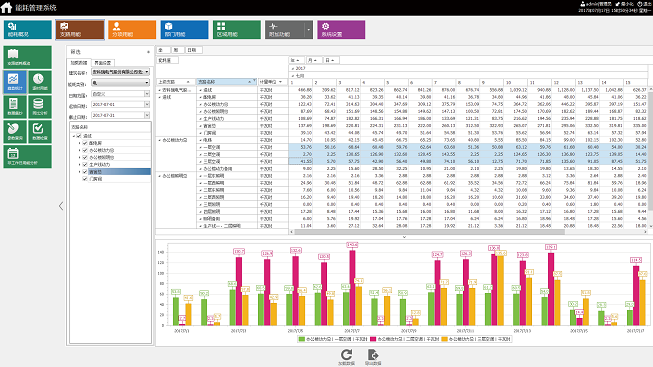Uncheck the top-level root checkbox in branch tree

tap(79, 136)
